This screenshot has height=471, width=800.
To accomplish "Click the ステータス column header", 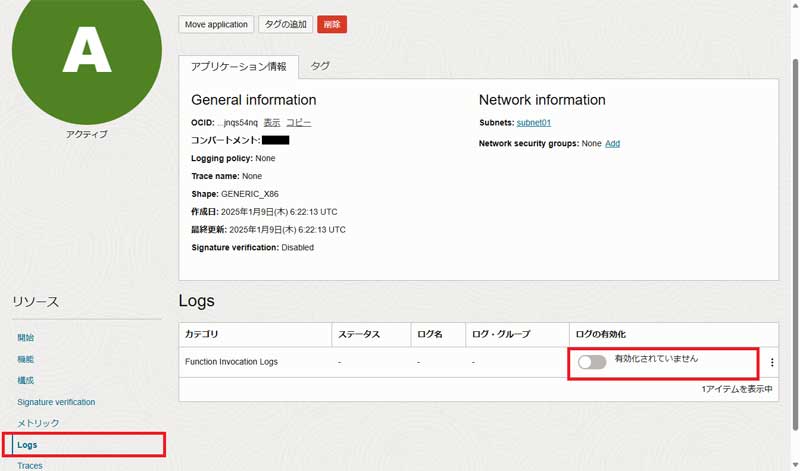I will (371, 335).
